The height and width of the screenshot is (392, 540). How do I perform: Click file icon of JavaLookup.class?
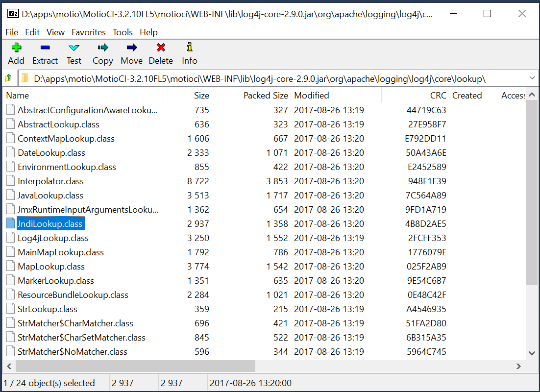coord(11,195)
